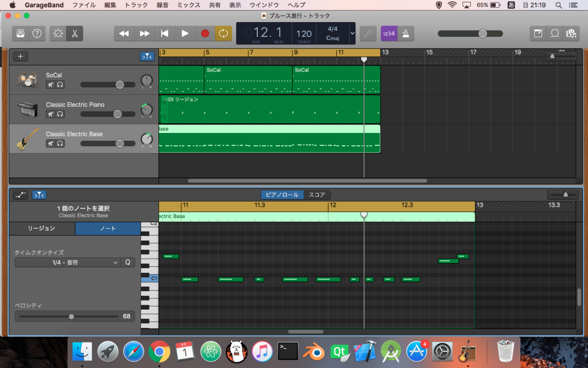
Task: Open Blender from the Dock
Action: click(x=313, y=351)
